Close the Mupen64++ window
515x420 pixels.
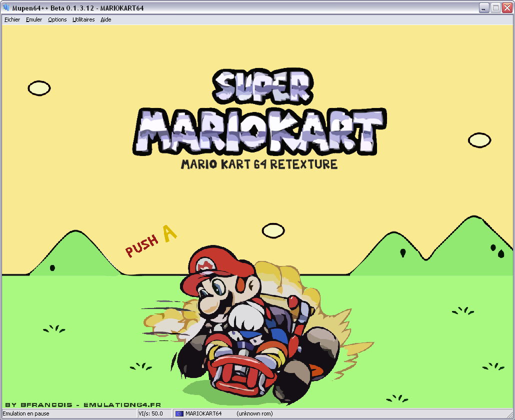(x=507, y=8)
